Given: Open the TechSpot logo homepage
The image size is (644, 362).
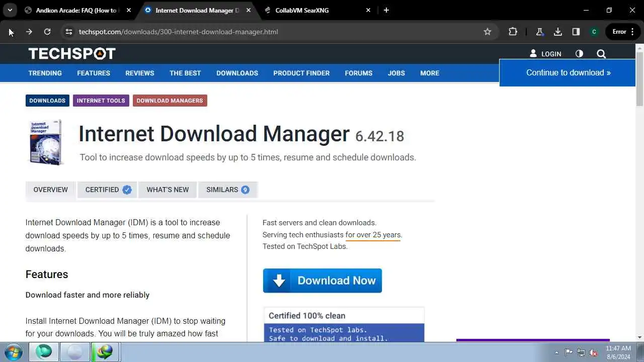Looking at the screenshot, I should 72,53.
